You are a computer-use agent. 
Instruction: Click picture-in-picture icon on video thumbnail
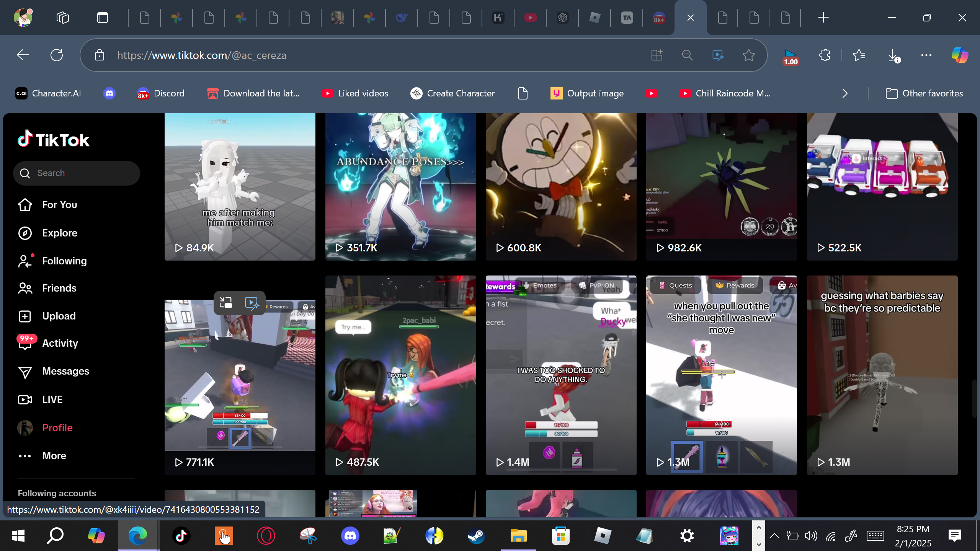(226, 303)
